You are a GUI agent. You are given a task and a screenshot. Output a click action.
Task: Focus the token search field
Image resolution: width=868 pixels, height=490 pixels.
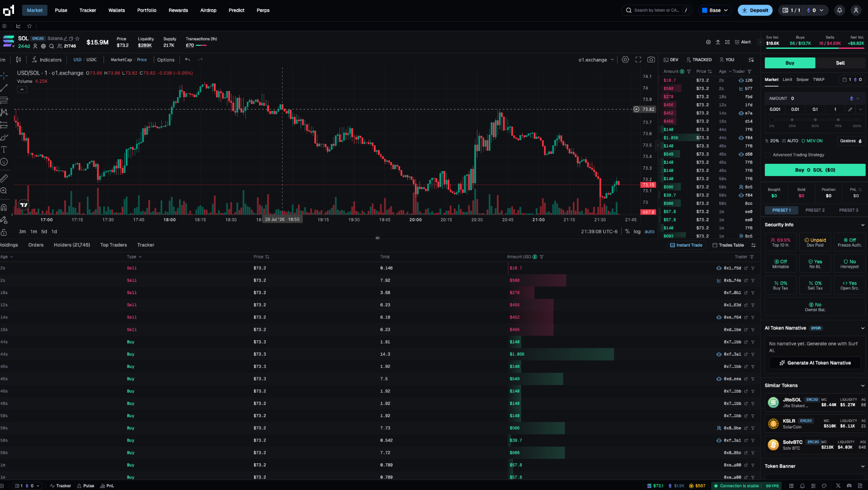(656, 10)
